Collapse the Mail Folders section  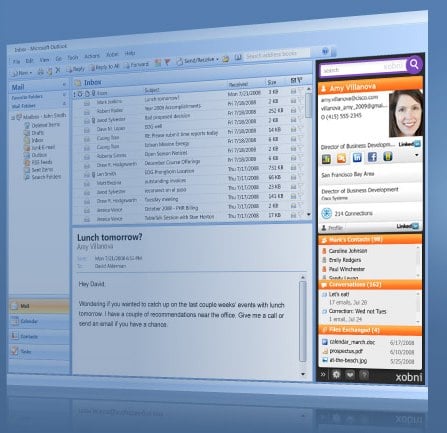click(64, 104)
